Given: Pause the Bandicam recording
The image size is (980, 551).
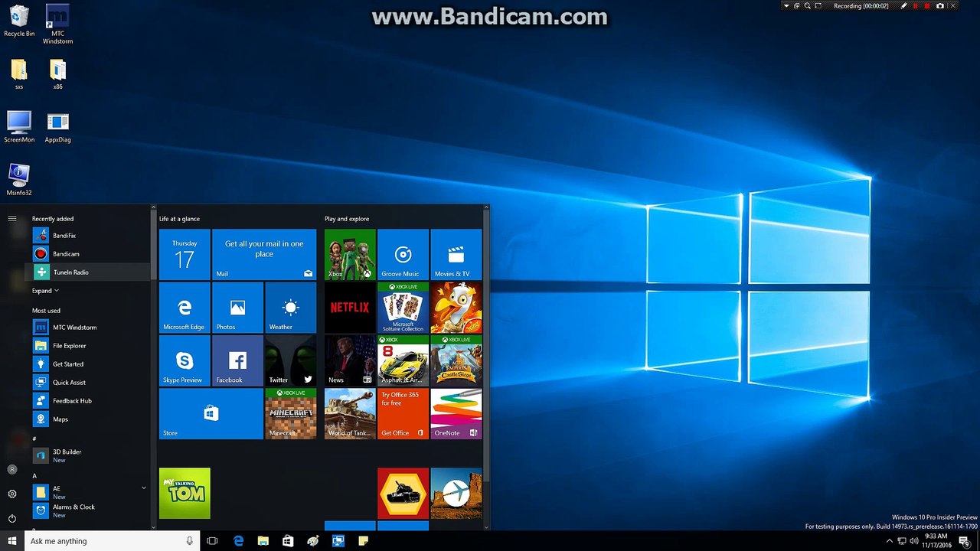Looking at the screenshot, I should pyautogui.click(x=916, y=6).
